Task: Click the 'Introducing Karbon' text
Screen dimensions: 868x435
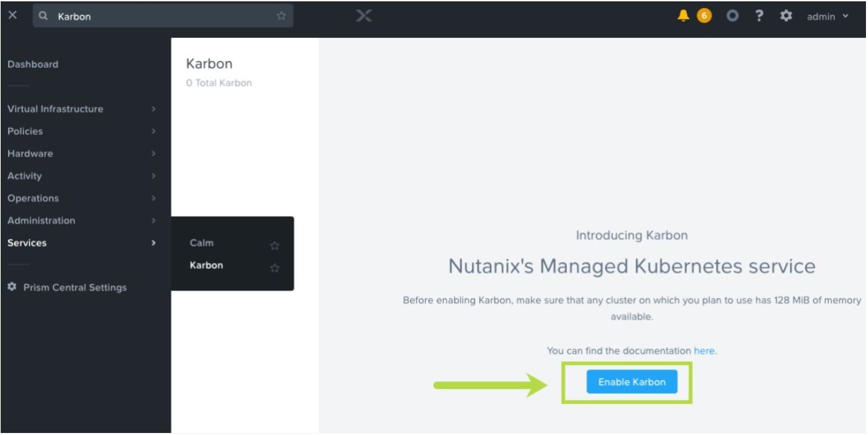Action: pos(632,236)
